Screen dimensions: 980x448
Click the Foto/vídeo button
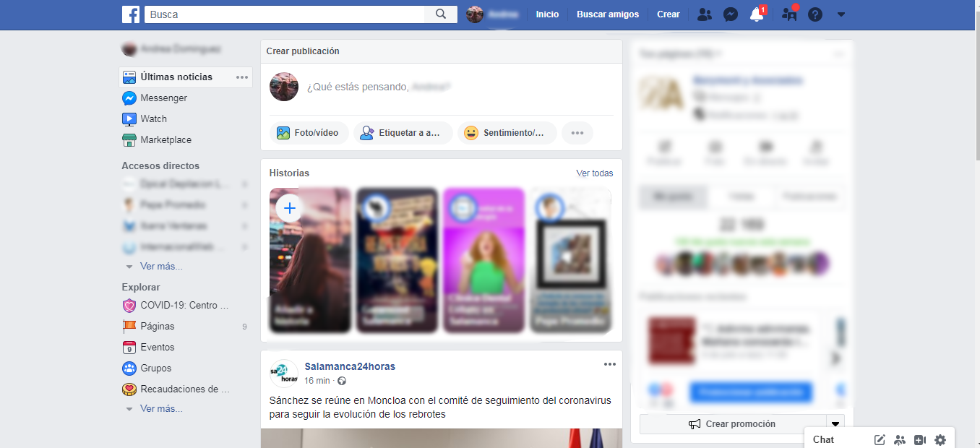pyautogui.click(x=309, y=133)
